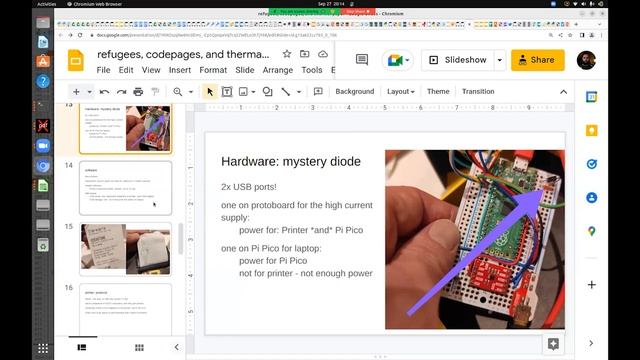Expand Slideshow options arrow

[500, 60]
